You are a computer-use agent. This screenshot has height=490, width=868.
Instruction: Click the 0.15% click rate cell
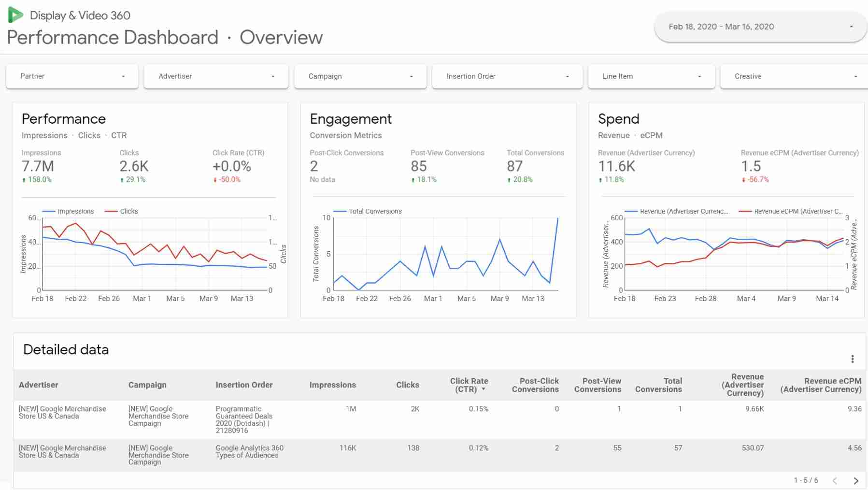pos(479,409)
